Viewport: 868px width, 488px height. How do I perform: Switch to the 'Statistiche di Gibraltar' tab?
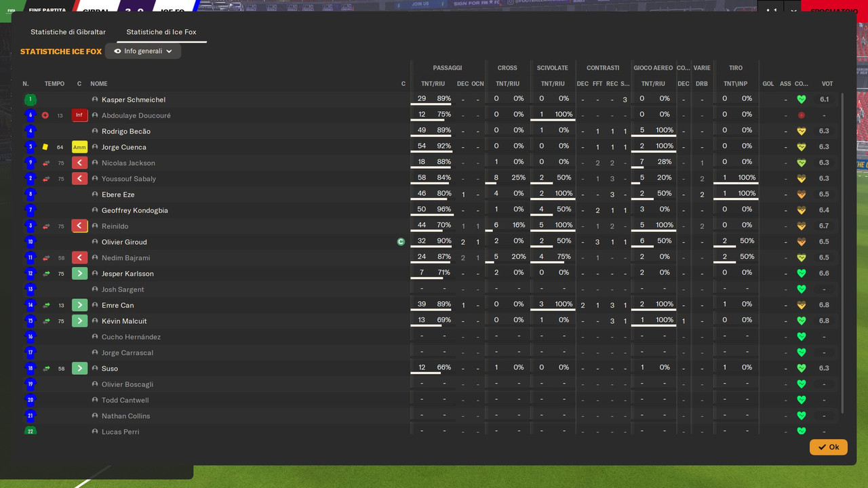click(x=68, y=32)
